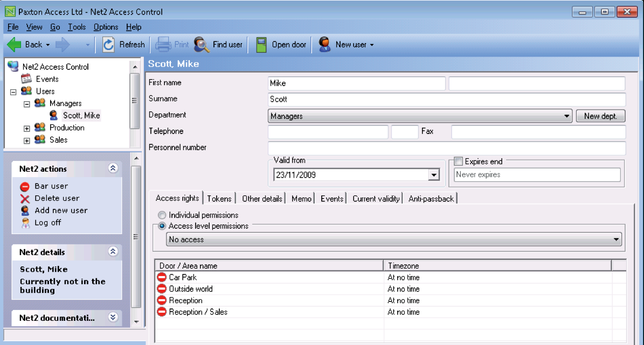Select the Access level permissions radio button
644x345 pixels.
(162, 226)
